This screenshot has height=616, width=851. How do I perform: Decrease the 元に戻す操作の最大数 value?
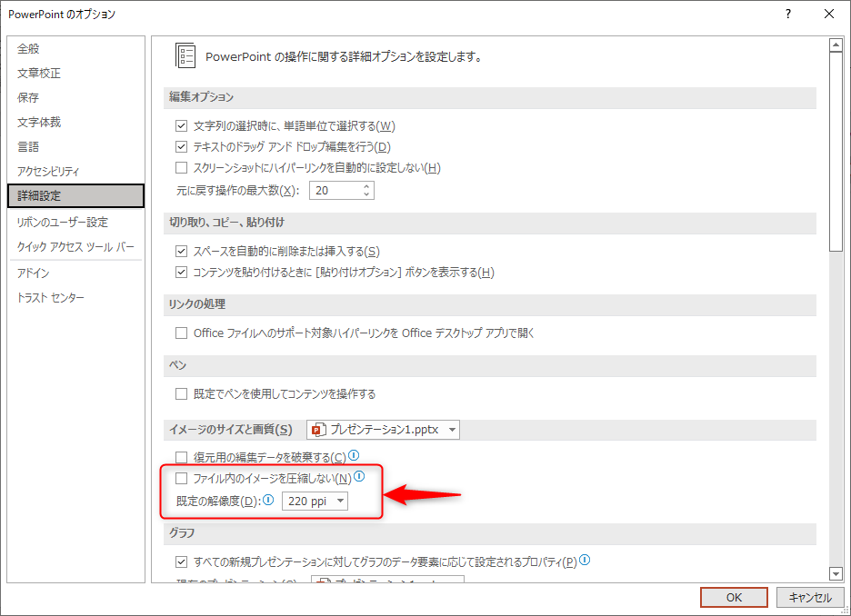tap(366, 194)
